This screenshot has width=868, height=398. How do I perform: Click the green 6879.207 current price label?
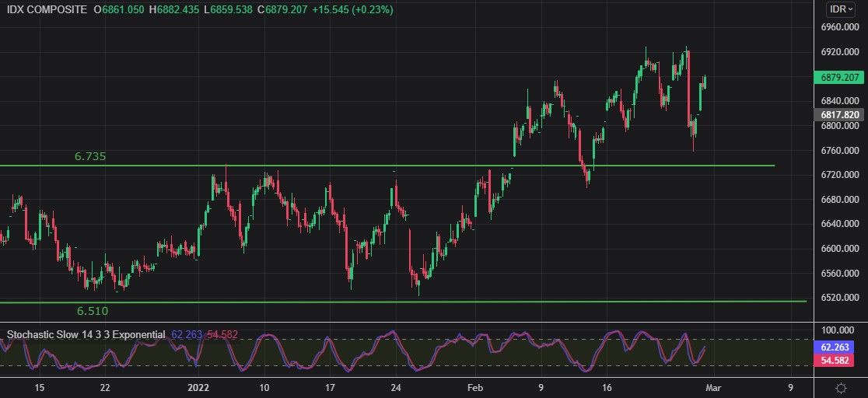pos(840,78)
